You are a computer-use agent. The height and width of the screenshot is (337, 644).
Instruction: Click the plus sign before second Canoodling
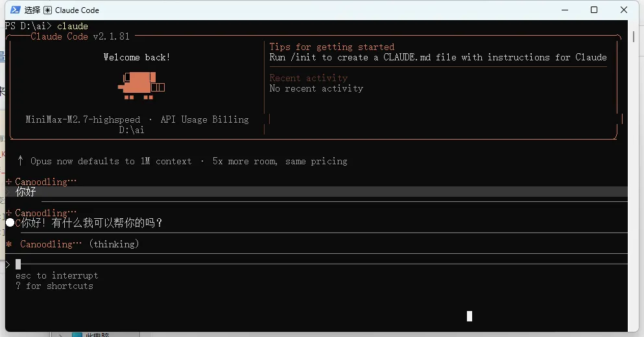click(x=8, y=212)
